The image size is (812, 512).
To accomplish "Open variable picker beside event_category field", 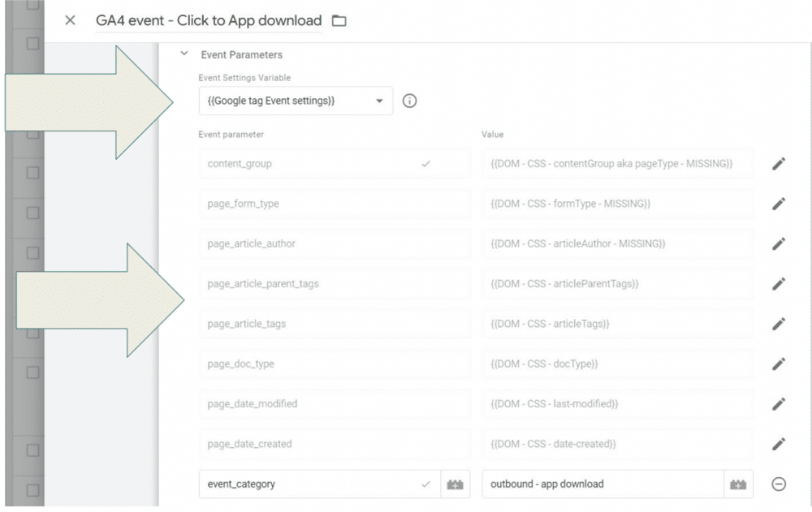I will pyautogui.click(x=456, y=484).
